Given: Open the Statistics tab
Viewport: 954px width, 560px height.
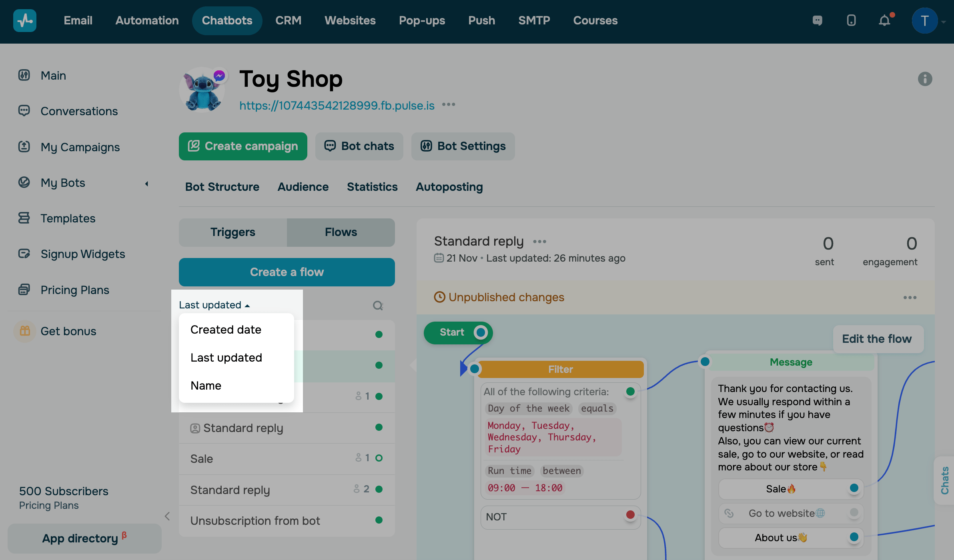Looking at the screenshot, I should click(x=372, y=187).
